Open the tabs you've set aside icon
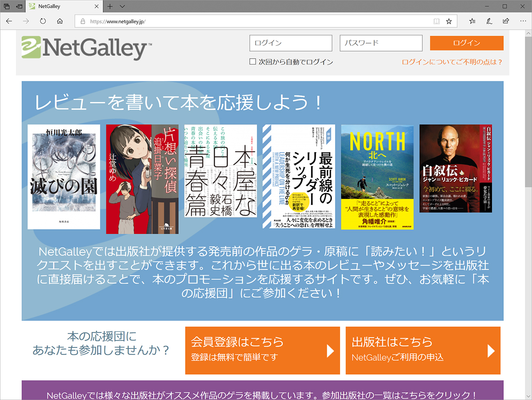Image resolution: width=532 pixels, height=400 pixels. (x=7, y=6)
